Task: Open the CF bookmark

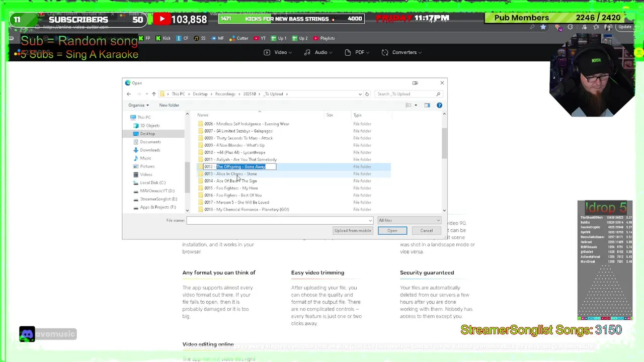Action: (182, 38)
